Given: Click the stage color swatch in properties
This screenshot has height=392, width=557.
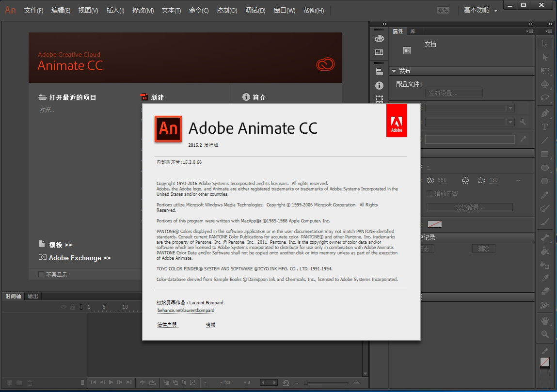Looking at the screenshot, I should click(434, 224).
